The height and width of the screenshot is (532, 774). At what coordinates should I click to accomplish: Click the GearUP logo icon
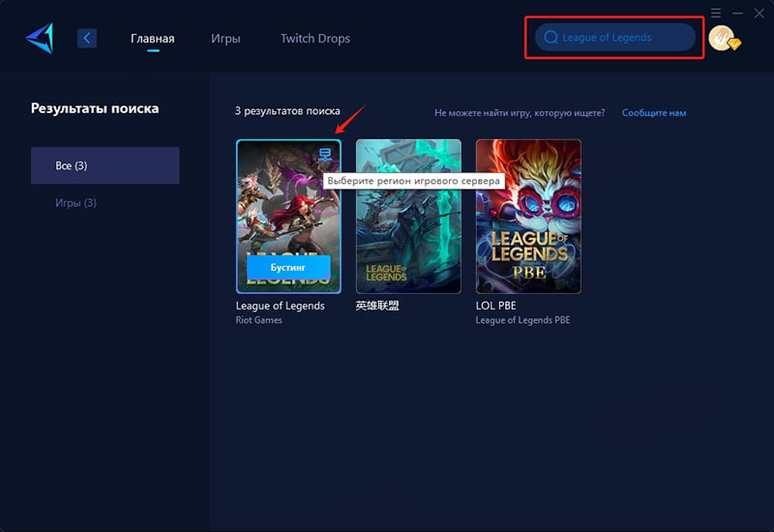40,39
